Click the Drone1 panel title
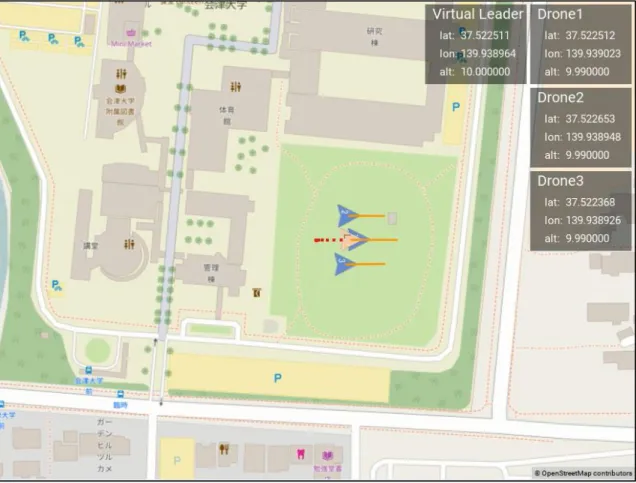 click(560, 14)
